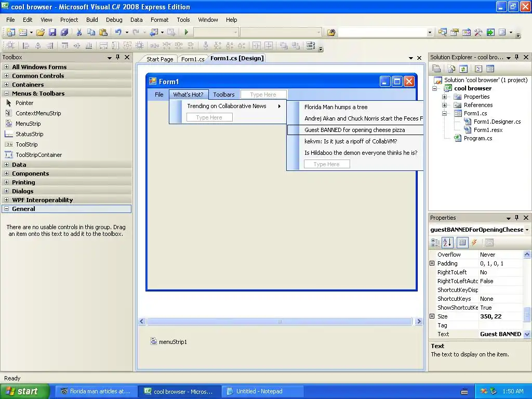Select Program.cs in Solution Explorer
532x399 pixels.
point(478,138)
